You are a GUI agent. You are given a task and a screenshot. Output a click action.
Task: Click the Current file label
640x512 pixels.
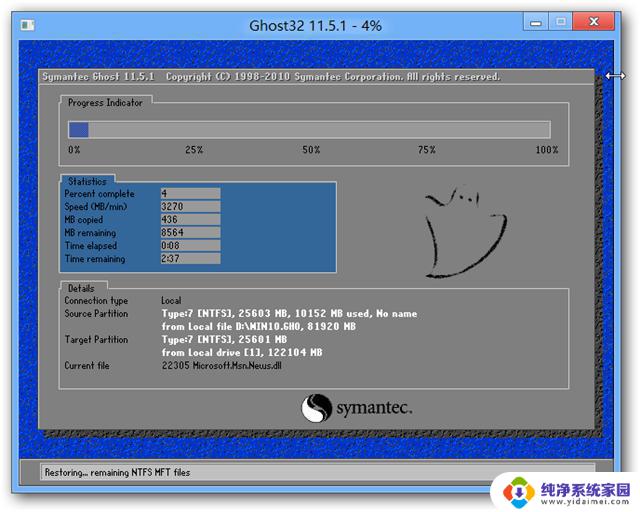pyautogui.click(x=87, y=365)
